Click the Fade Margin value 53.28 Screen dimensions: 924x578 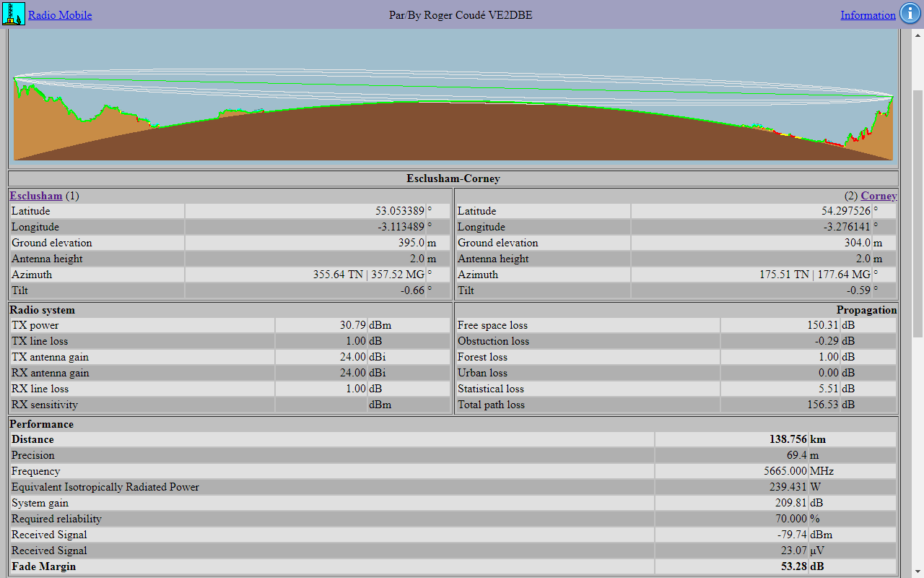tap(794, 566)
